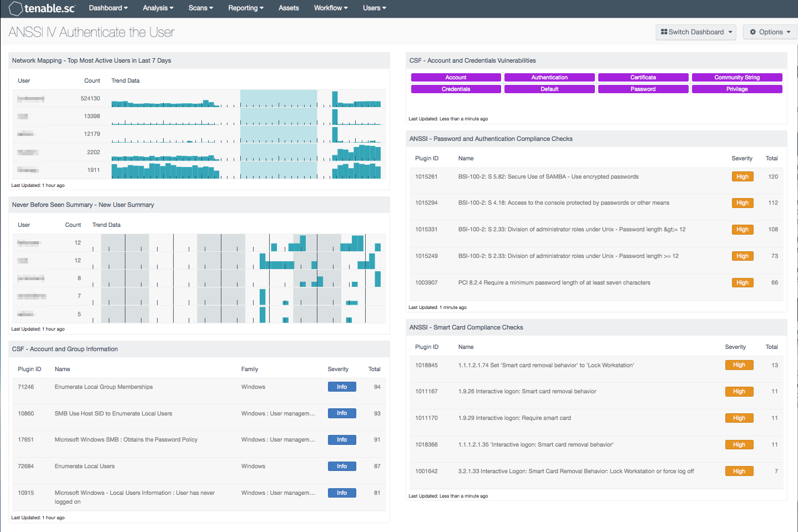
Task: Open the Scans menu
Action: (201, 8)
